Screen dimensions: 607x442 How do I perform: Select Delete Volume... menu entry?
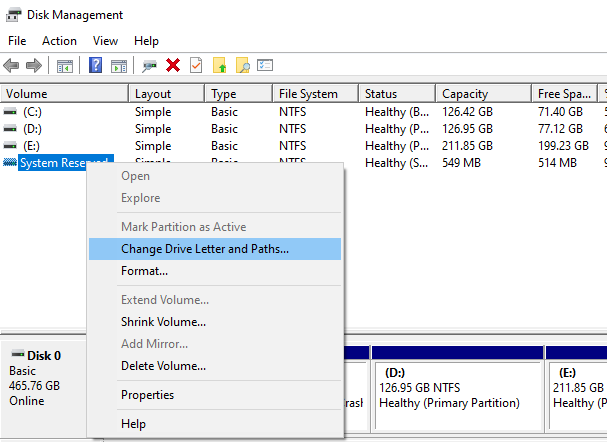tap(163, 366)
